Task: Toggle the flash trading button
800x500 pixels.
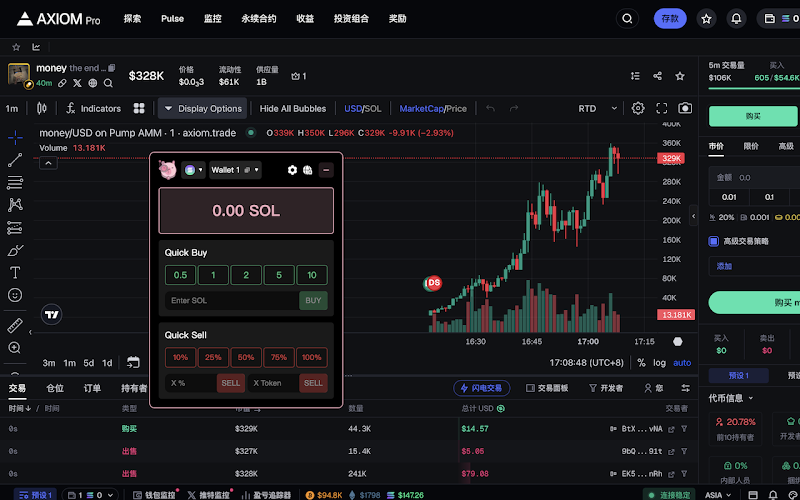Action: point(482,388)
